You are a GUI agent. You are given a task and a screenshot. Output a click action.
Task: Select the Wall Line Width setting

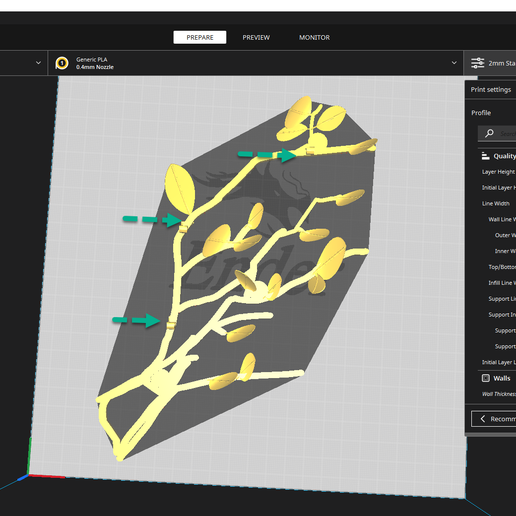click(x=502, y=219)
